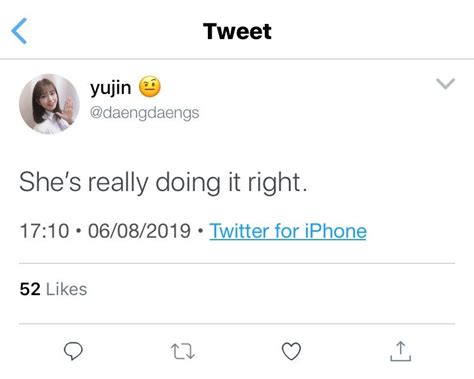The height and width of the screenshot is (379, 474).
Task: Open the Twitter for iPhone link
Action: coord(288,231)
